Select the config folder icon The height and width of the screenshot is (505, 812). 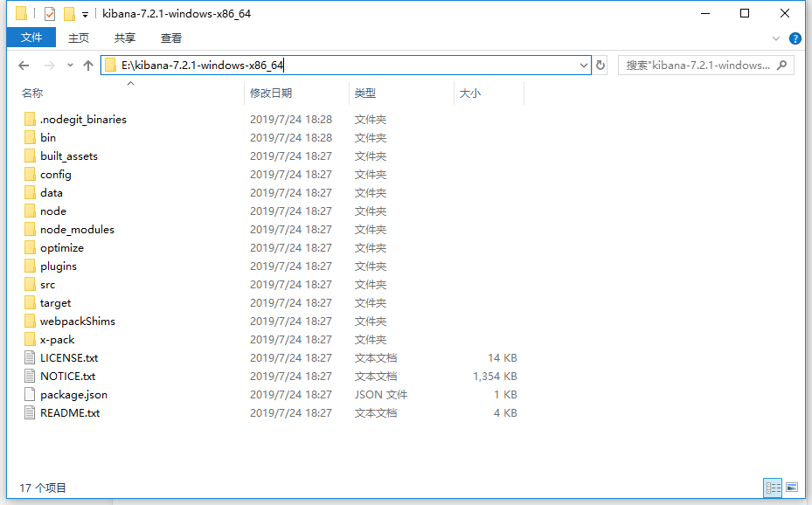click(x=30, y=175)
